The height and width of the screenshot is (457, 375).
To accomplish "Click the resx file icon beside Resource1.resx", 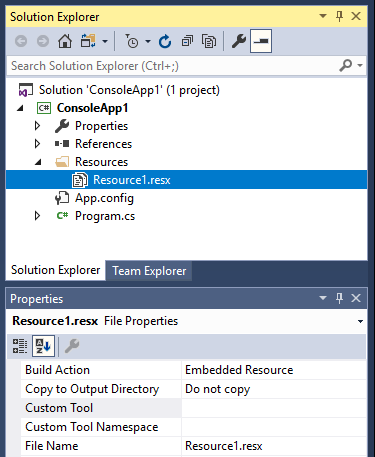I will pos(80,180).
